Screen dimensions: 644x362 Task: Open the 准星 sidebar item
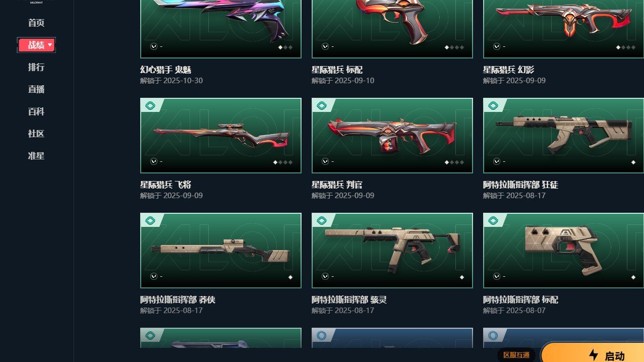[36, 156]
